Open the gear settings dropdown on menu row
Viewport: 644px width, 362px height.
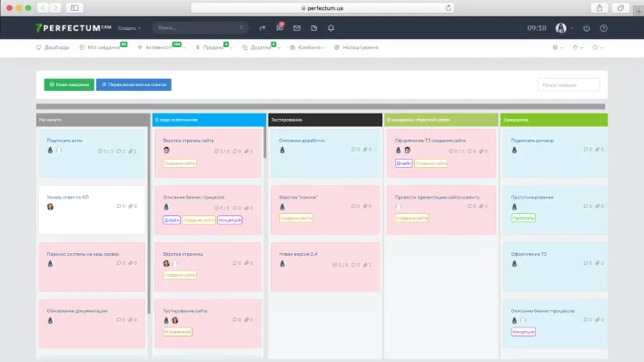click(558, 47)
